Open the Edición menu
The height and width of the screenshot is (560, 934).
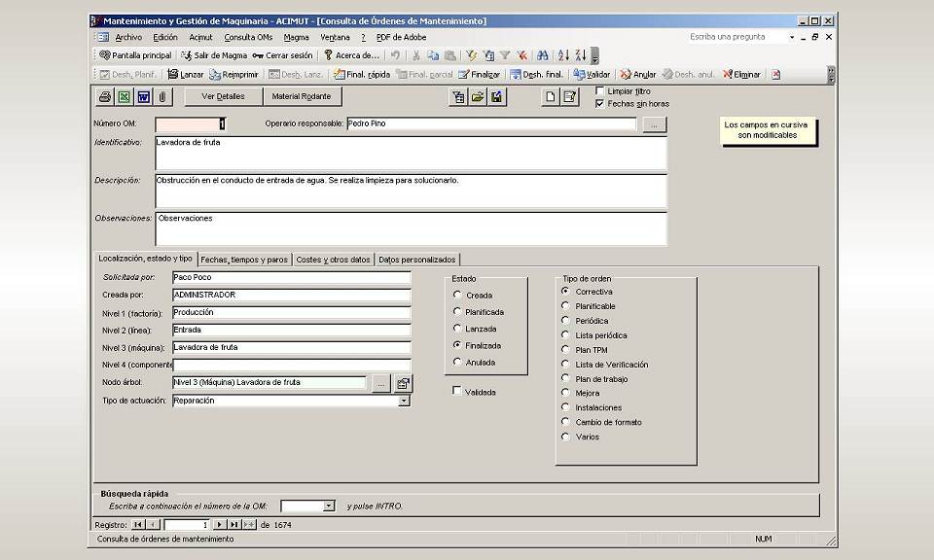[x=165, y=37]
